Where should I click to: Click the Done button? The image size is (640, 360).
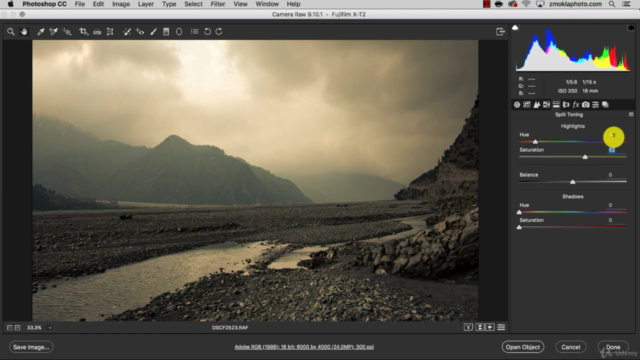tap(613, 347)
